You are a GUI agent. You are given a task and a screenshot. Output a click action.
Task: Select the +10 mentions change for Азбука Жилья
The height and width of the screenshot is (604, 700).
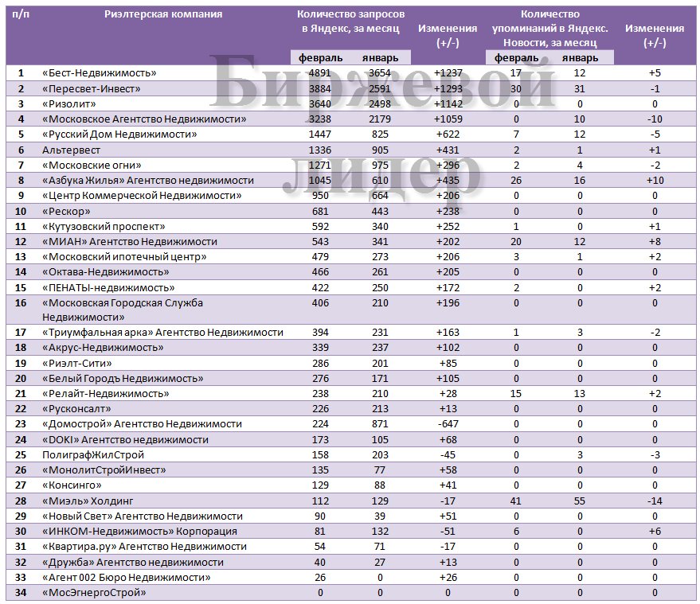(x=655, y=180)
